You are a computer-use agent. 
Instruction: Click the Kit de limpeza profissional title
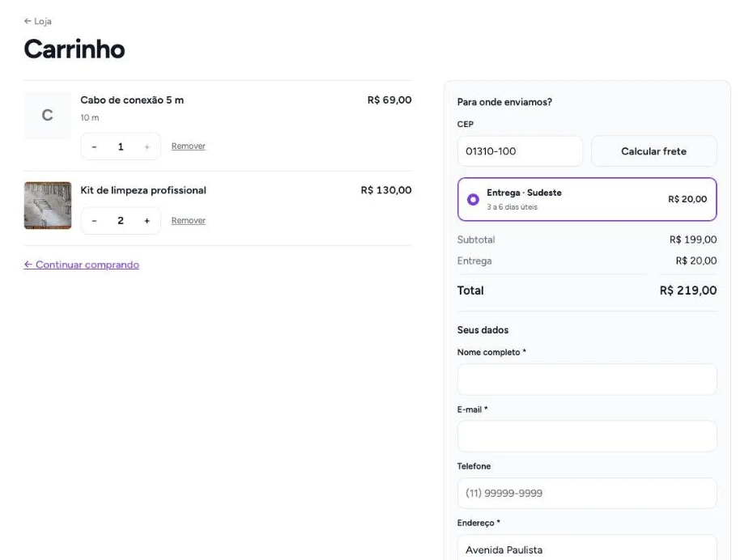pyautogui.click(x=143, y=190)
